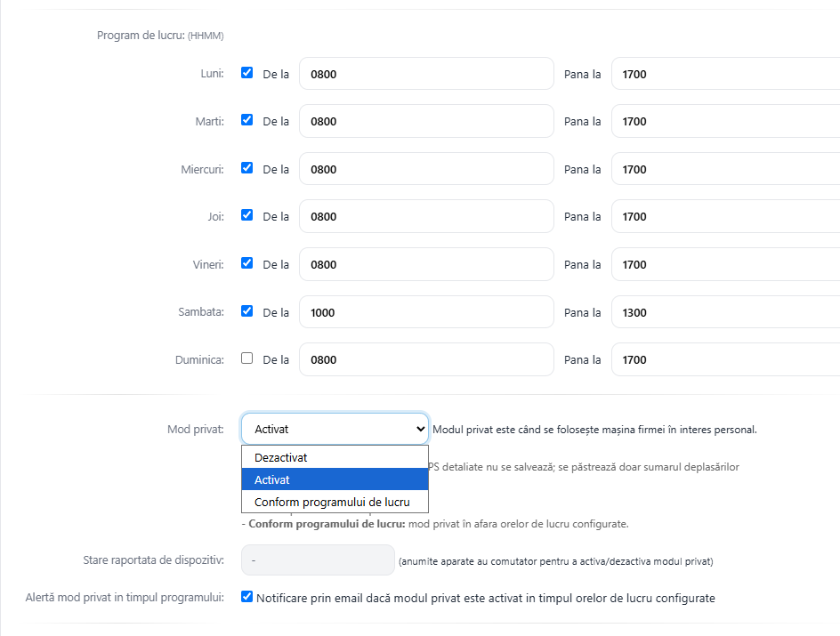Disable the Vineri workday checkbox
This screenshot has width=840, height=636.
(247, 263)
